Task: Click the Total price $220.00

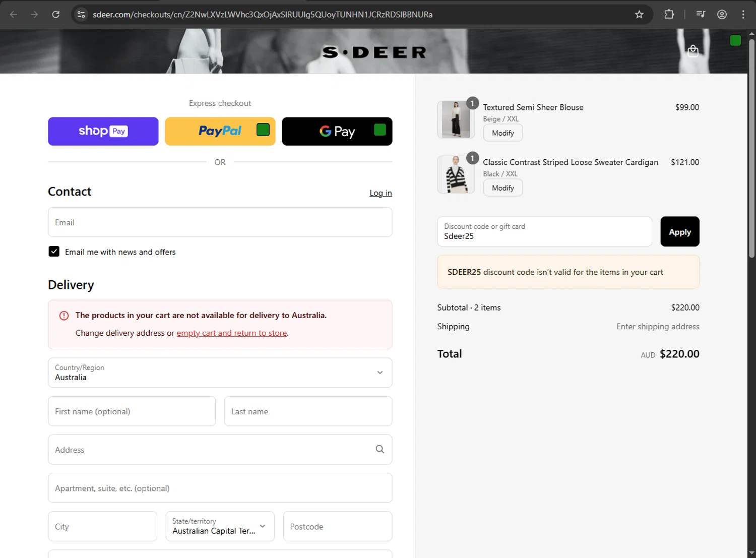Action: click(x=679, y=354)
